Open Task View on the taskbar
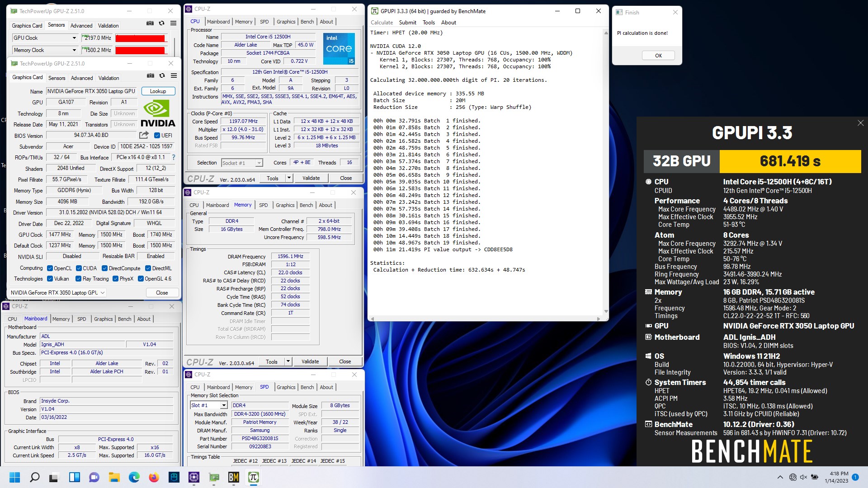Viewport: 868px width, 488px height. point(54,477)
